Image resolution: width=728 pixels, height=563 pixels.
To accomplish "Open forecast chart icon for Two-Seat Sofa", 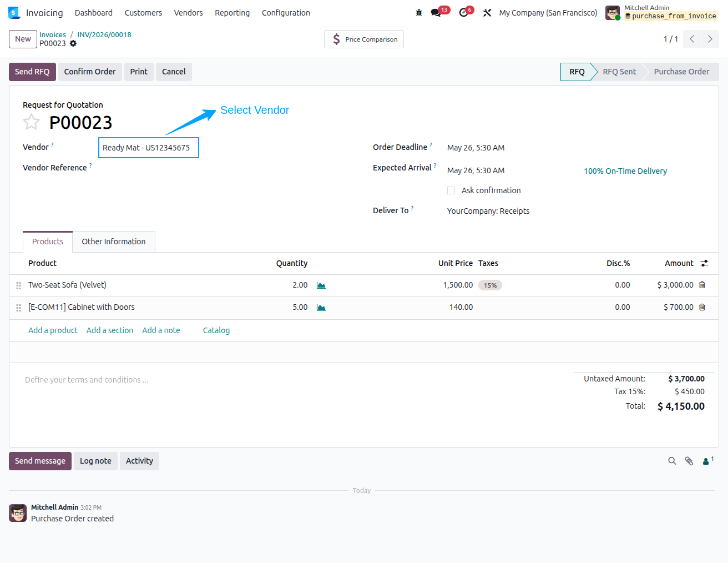I will click(x=321, y=285).
